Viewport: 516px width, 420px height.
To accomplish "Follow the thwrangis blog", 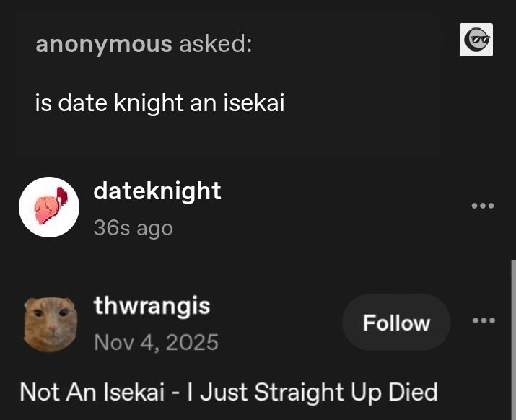I will coord(396,323).
